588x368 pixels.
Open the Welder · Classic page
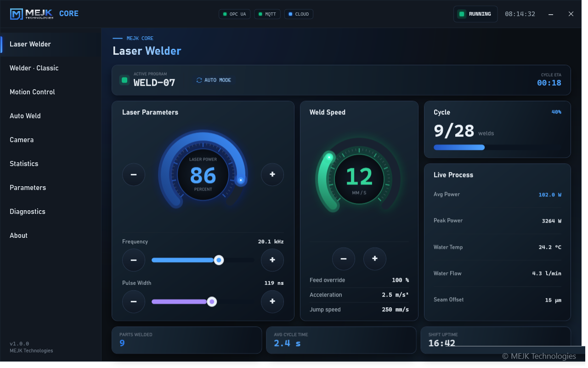point(51,68)
